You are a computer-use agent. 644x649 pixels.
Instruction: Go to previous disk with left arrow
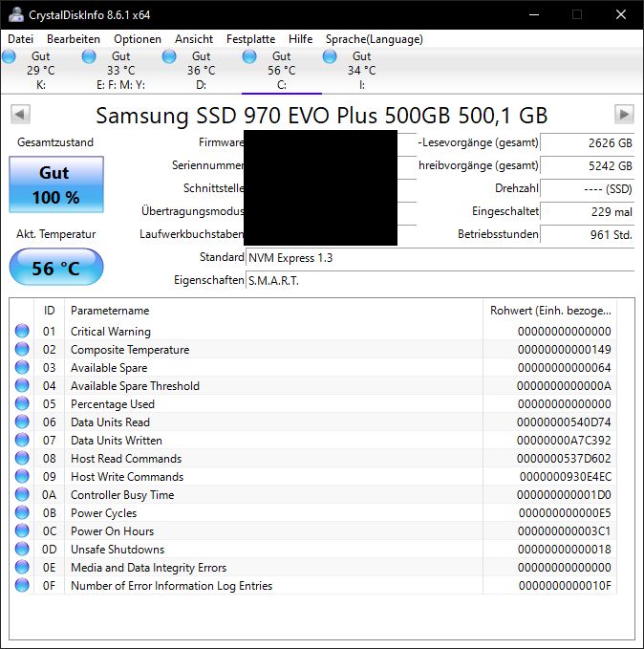(20, 115)
